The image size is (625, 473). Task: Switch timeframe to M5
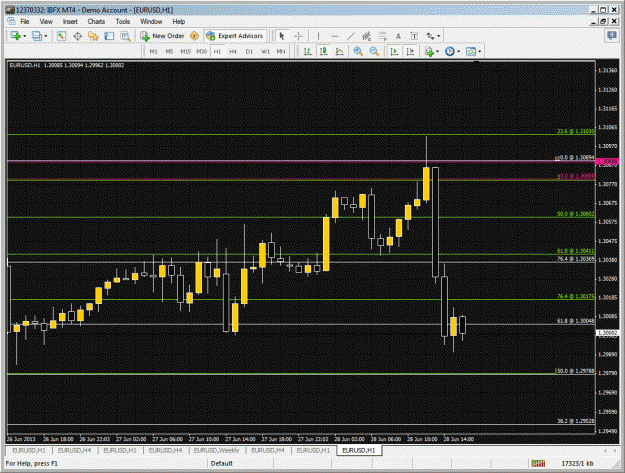(x=169, y=51)
